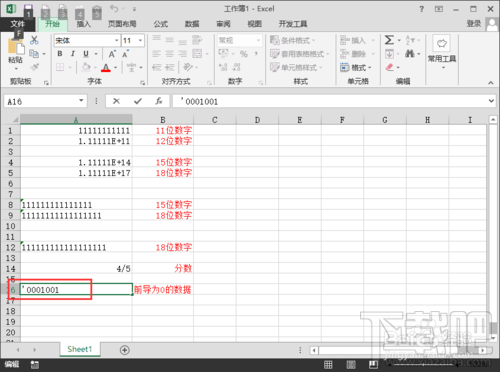Open the 文件 File tab
The height and width of the screenshot is (372, 500).
17,24
